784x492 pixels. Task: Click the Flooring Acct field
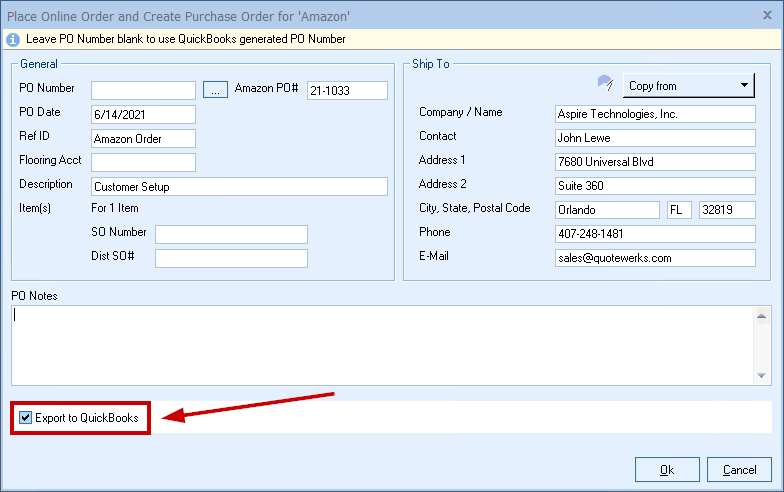pos(143,162)
